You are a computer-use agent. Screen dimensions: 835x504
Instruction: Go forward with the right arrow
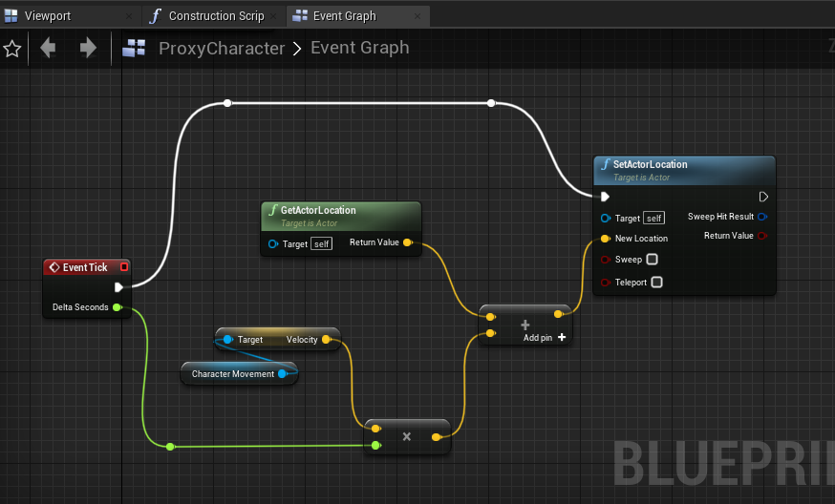point(88,48)
